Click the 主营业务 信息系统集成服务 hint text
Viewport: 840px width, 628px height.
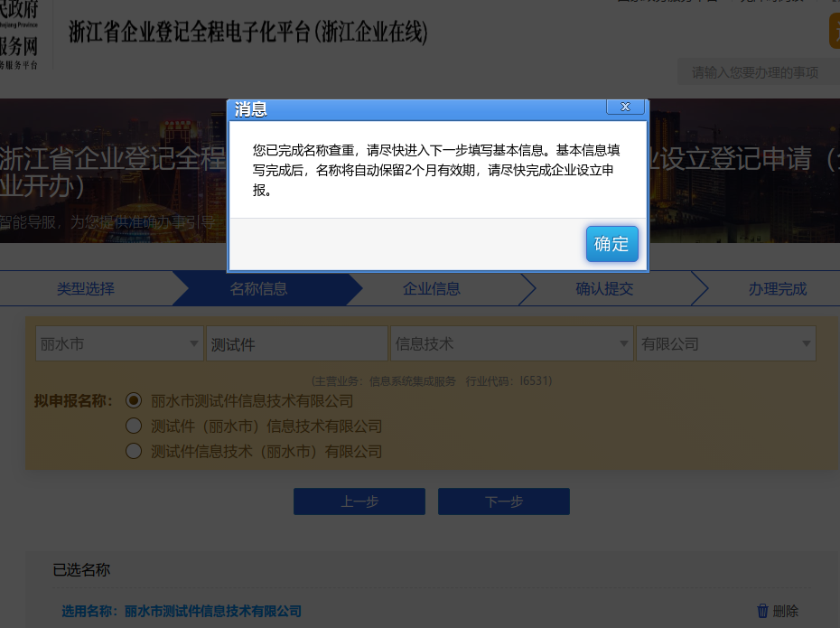tap(432, 381)
